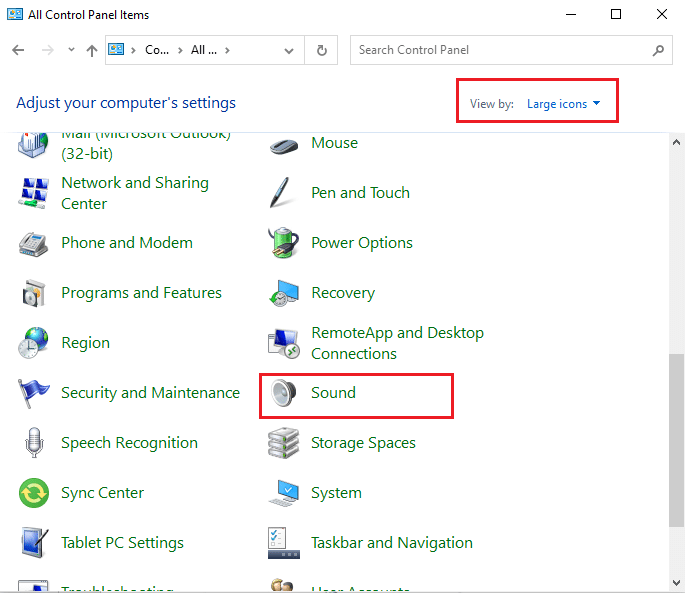This screenshot has width=685, height=594.
Task: Open Network and Sharing Center link
Action: [x=134, y=193]
